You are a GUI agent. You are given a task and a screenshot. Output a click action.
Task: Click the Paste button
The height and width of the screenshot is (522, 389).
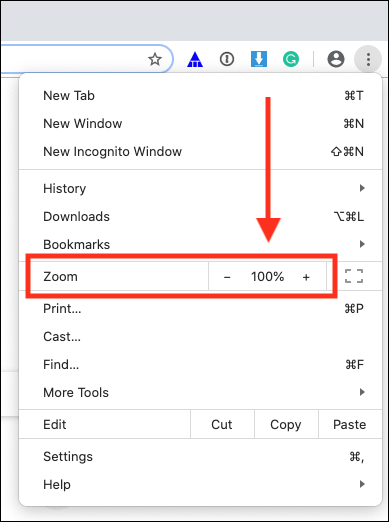350,424
